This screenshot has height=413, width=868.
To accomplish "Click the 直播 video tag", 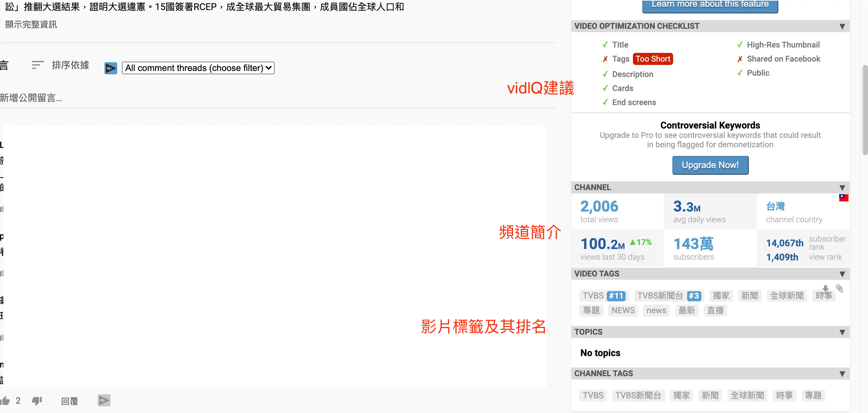I will click(715, 310).
